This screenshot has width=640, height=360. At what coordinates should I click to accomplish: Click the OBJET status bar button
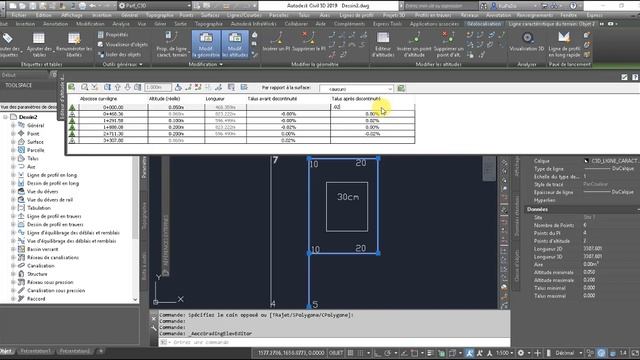click(336, 353)
